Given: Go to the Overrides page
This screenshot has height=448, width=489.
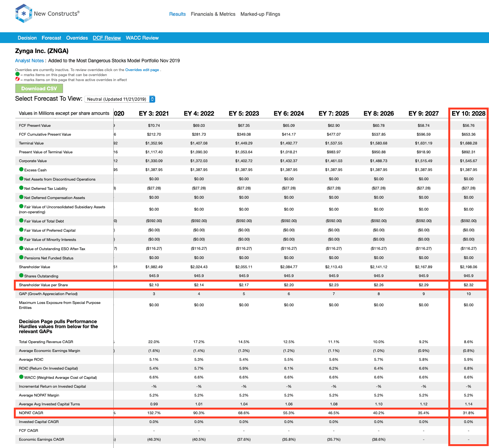Looking at the screenshot, I should (77, 38).
